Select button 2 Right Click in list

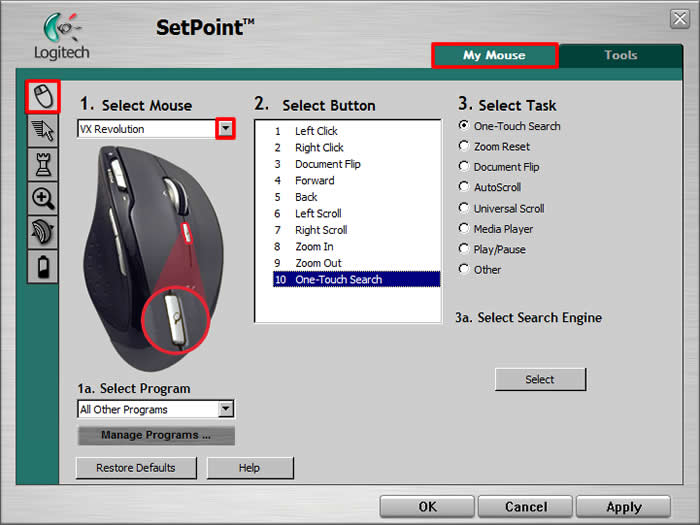(356, 148)
